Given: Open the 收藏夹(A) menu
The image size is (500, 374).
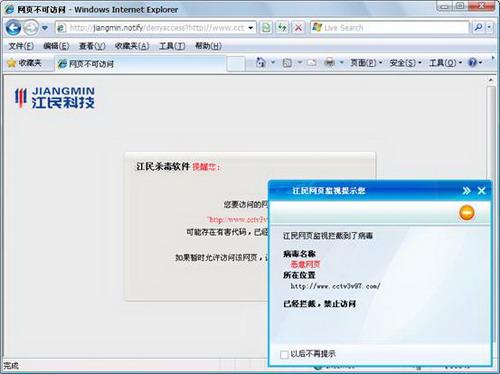Looking at the screenshot, I should click(132, 46).
